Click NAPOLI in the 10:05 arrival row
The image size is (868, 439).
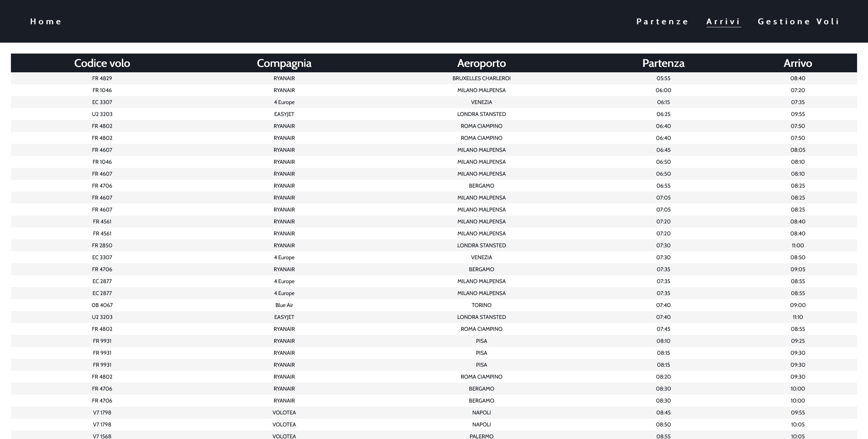click(x=481, y=424)
